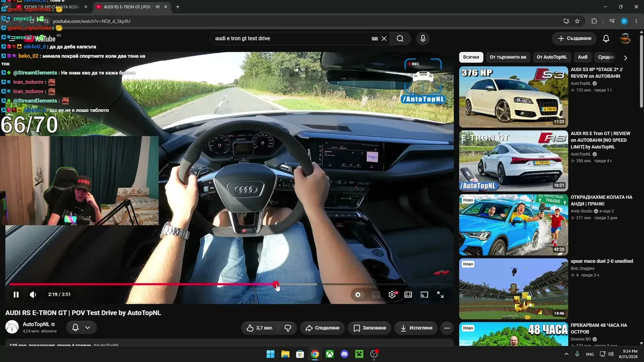
Task: Select the Всички filter chip
Action: tap(471, 57)
